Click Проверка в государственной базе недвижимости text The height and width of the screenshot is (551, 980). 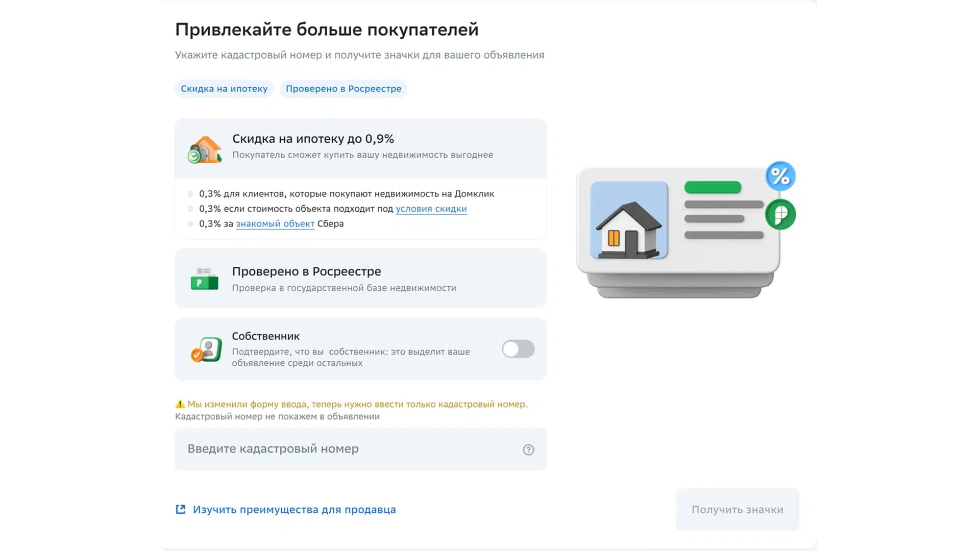(344, 288)
